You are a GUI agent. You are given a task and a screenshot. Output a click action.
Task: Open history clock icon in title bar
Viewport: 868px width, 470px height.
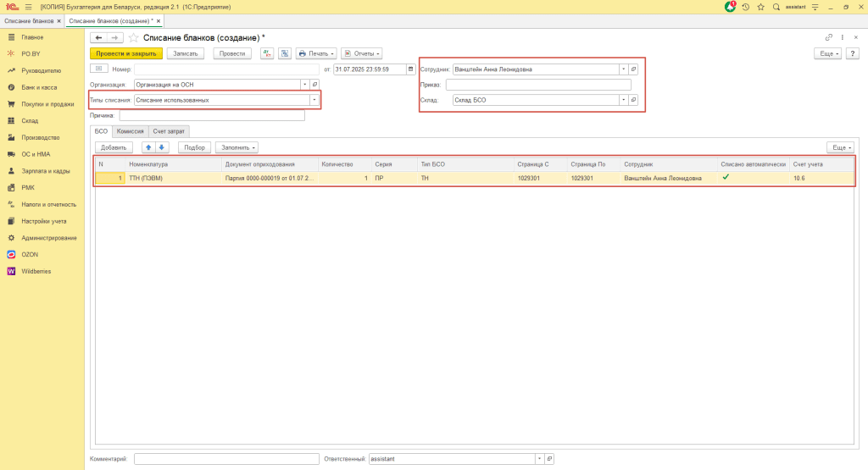pyautogui.click(x=746, y=7)
